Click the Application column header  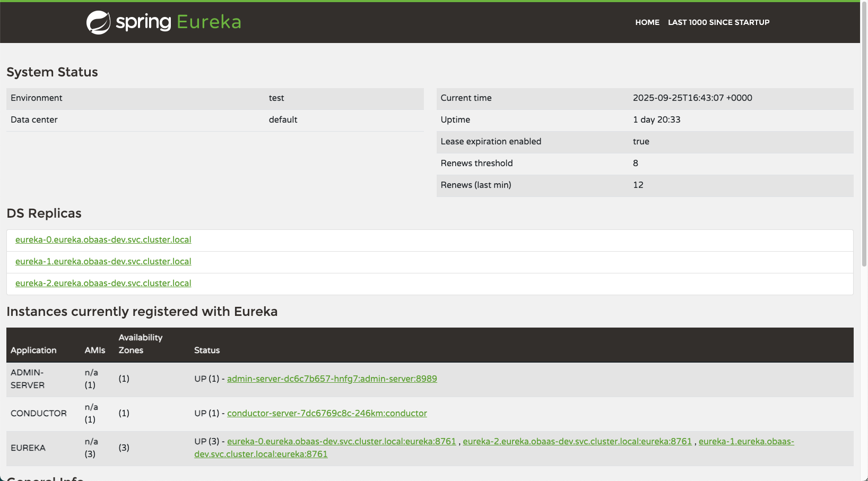33,350
